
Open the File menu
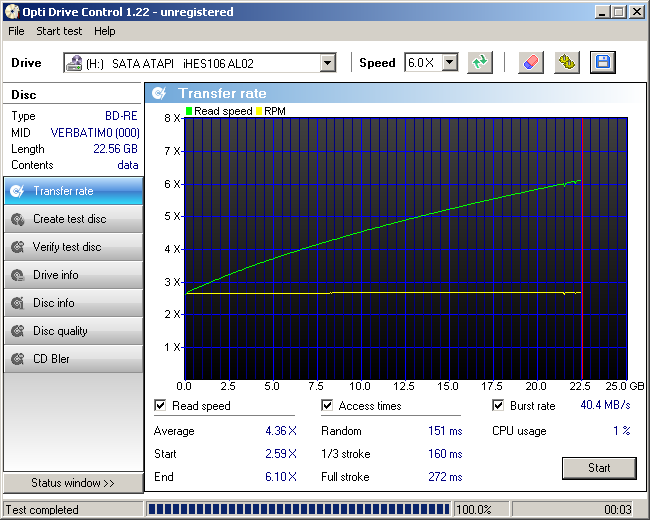[16, 31]
